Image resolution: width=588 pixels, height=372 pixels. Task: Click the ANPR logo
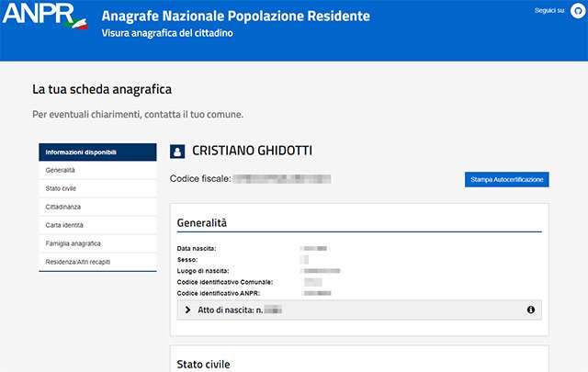point(45,15)
